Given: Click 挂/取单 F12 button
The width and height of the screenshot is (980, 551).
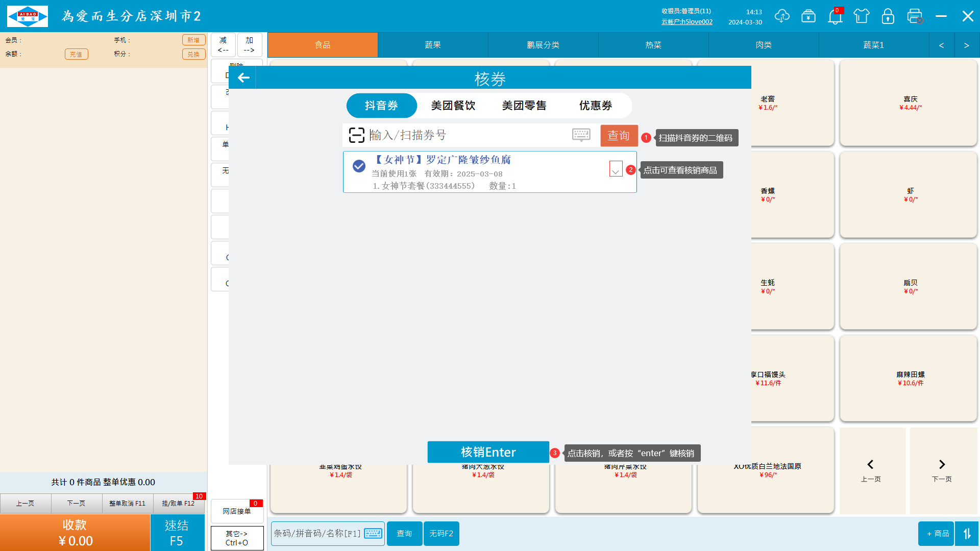Looking at the screenshot, I should click(x=179, y=504).
